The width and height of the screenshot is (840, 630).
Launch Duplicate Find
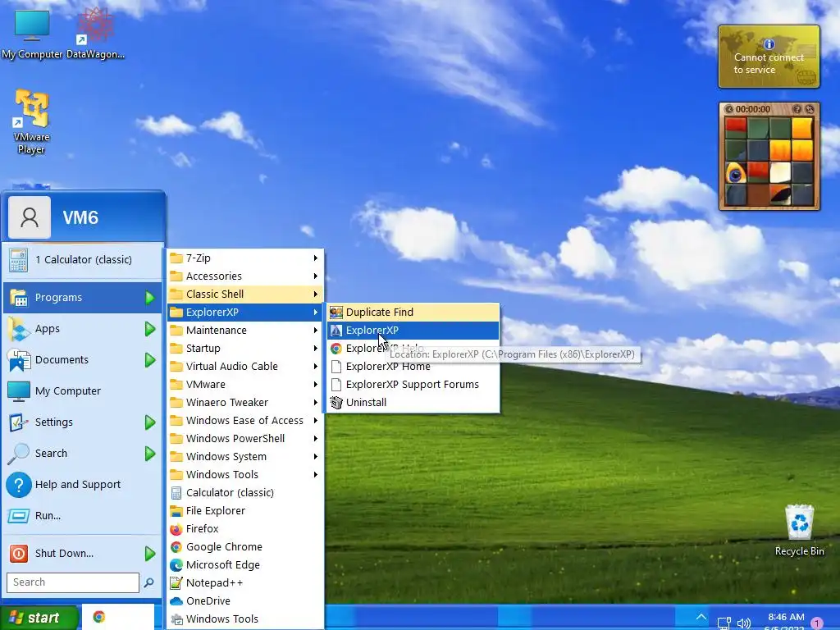pyautogui.click(x=413, y=313)
